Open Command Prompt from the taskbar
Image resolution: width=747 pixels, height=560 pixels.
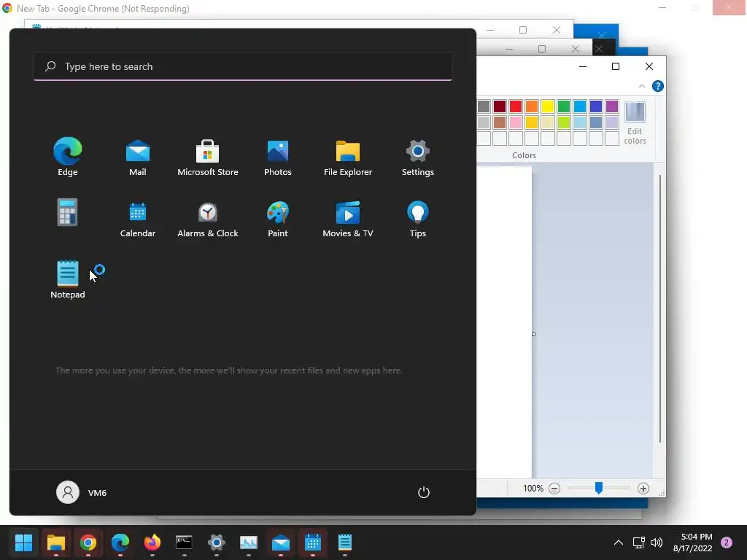[184, 542]
